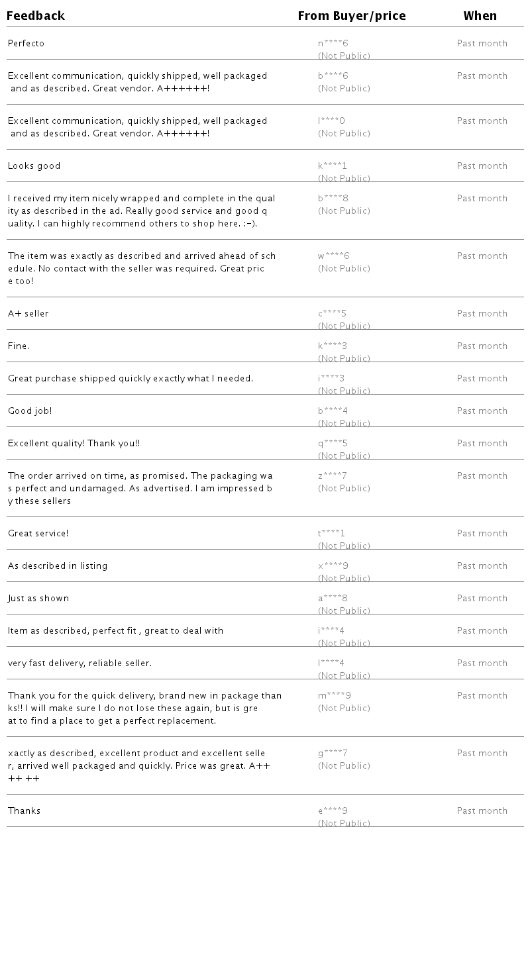Select the "Good job!" feedback comment
Viewport: 530px width, 980px height.
[x=30, y=411]
